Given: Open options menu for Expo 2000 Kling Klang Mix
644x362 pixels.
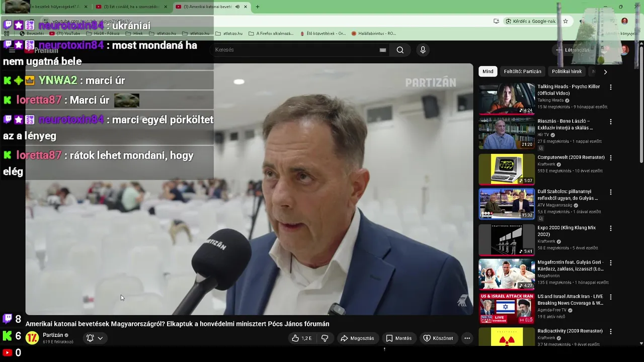Looking at the screenshot, I should tap(611, 228).
